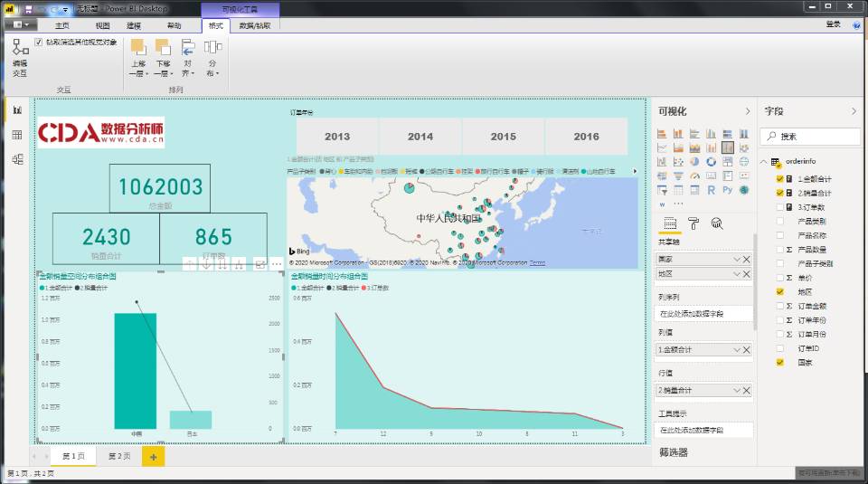Add a new page with plus button
The width and height of the screenshot is (868, 484).
pyautogui.click(x=153, y=457)
